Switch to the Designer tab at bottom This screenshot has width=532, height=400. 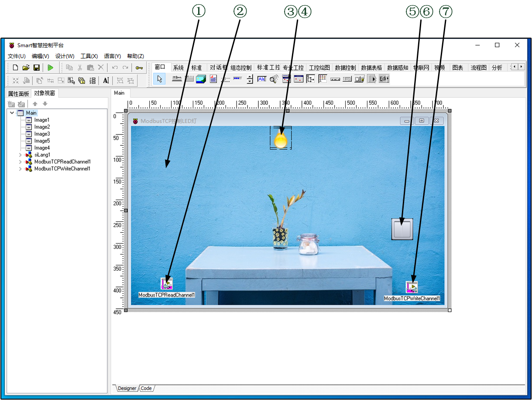coord(127,388)
